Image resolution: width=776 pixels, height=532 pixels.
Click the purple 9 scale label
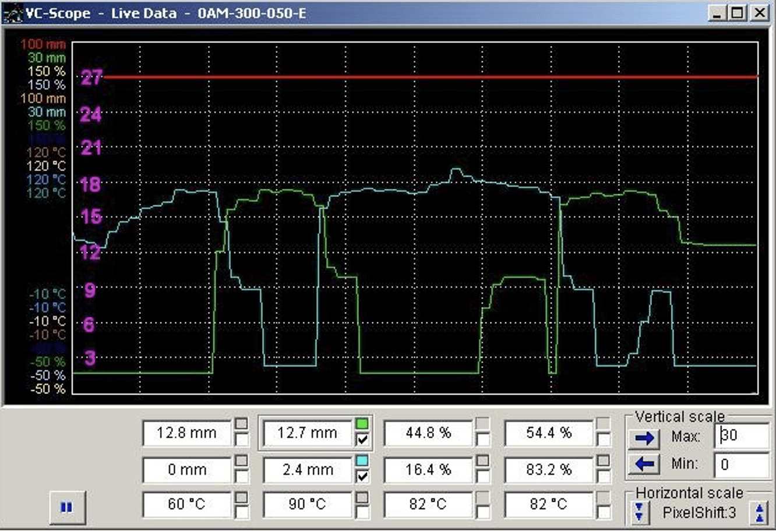click(90, 289)
